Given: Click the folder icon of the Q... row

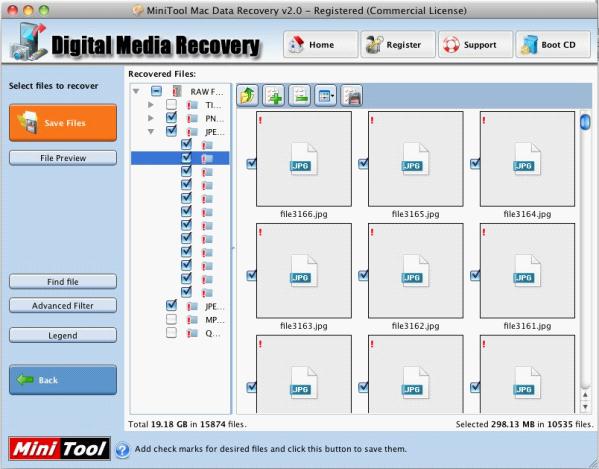Looking at the screenshot, I should 192,333.
